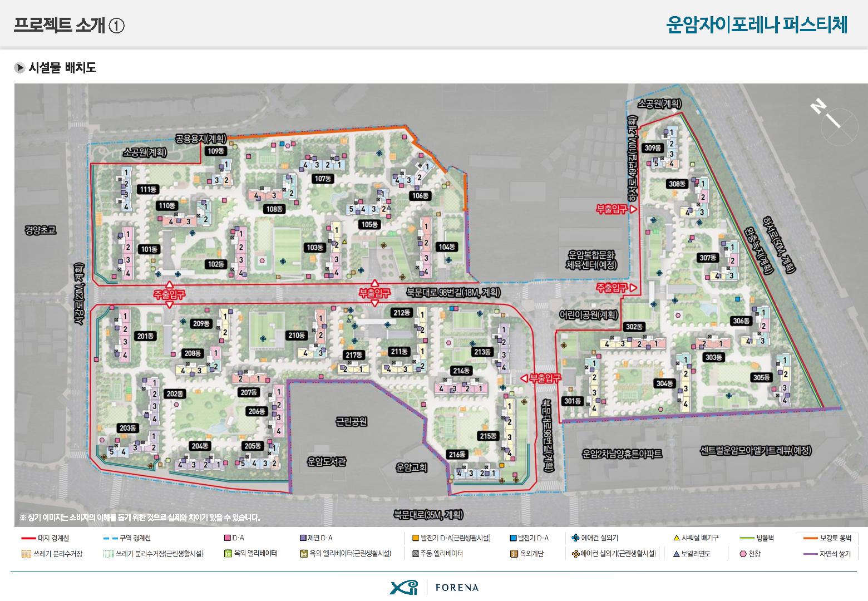Select the 210동 building label

click(297, 336)
